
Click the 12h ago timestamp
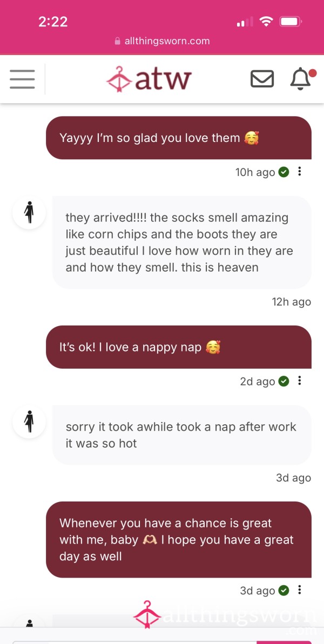(291, 302)
